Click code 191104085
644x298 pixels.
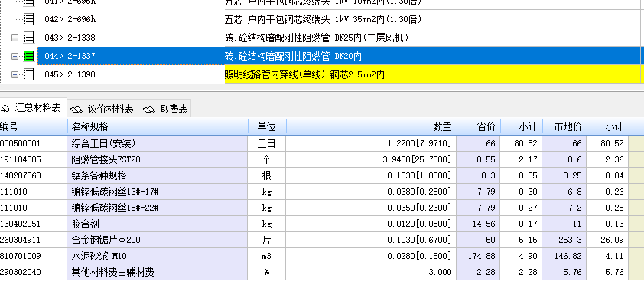(x=21, y=159)
